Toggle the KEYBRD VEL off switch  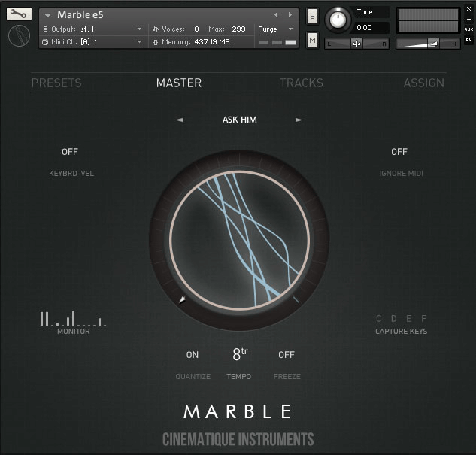(x=70, y=152)
